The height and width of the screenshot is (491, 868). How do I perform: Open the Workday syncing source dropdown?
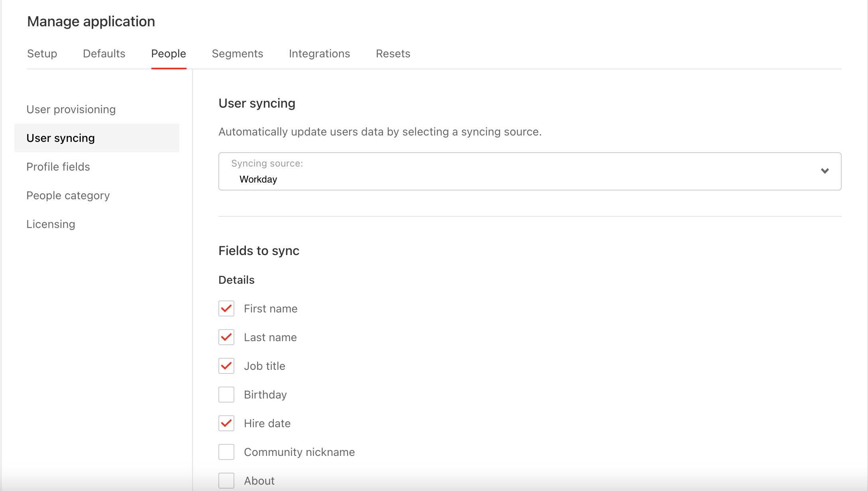[529, 171]
